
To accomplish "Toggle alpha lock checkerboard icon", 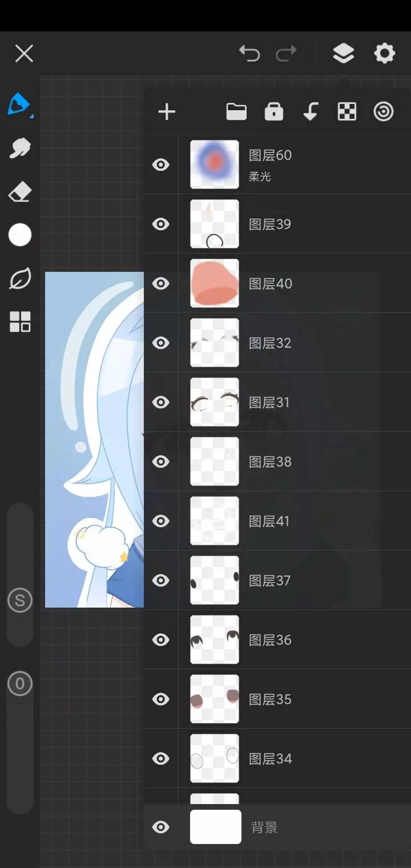I will click(347, 112).
